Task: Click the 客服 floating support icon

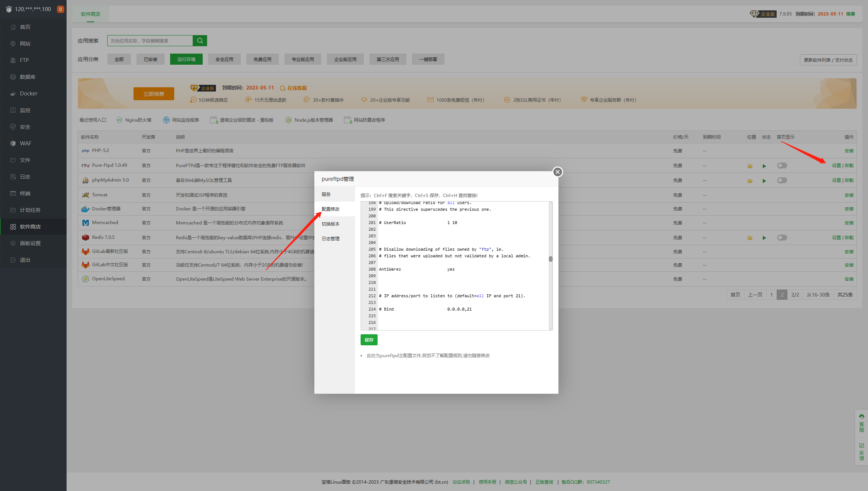Action: tap(862, 423)
